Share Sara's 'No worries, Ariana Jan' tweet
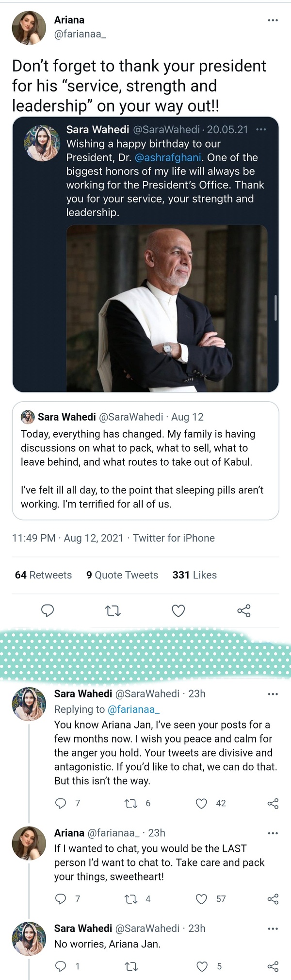This screenshot has height=980, width=291. pyautogui.click(x=273, y=966)
